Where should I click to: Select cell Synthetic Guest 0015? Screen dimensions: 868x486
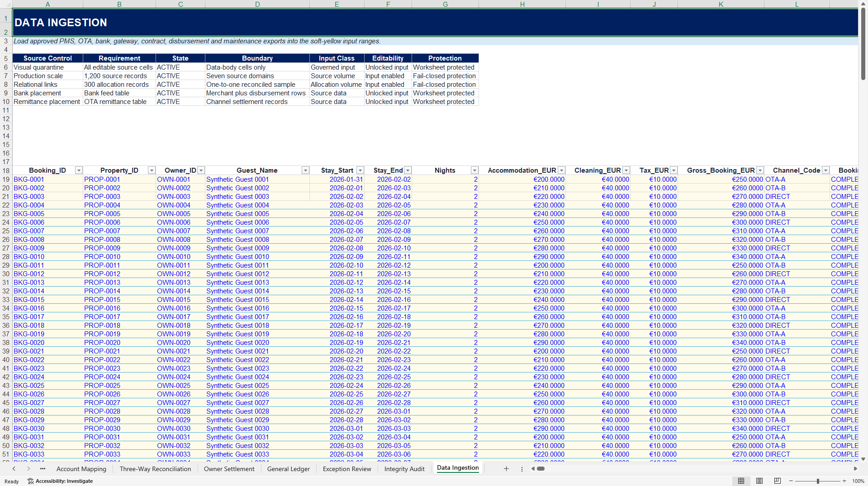click(x=257, y=300)
